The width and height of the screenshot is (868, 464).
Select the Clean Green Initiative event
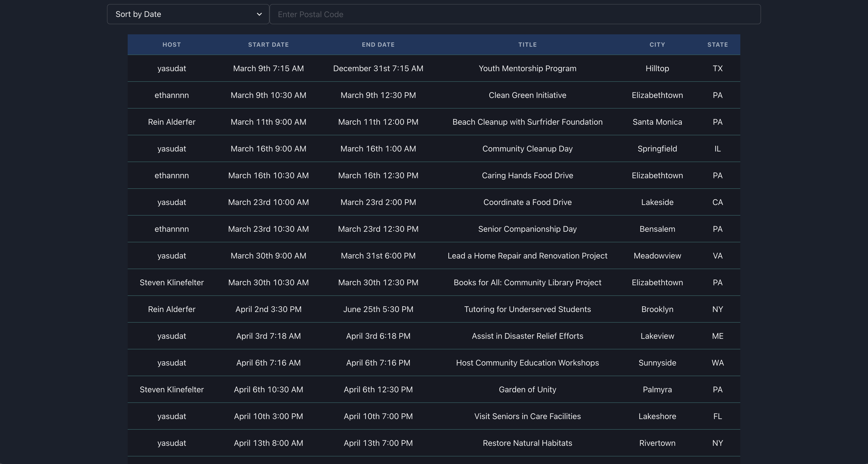tap(527, 95)
